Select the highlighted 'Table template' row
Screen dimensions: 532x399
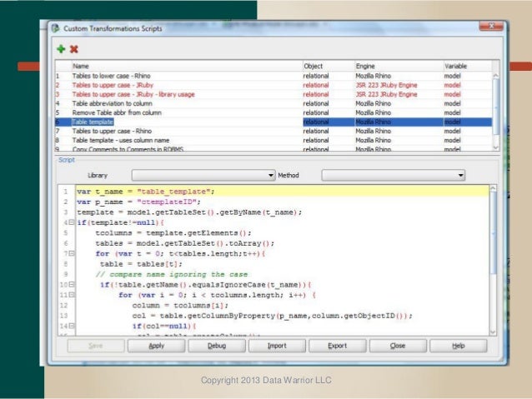[274, 122]
